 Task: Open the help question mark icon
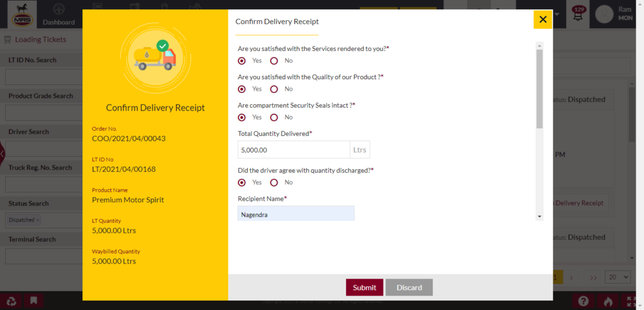(x=584, y=301)
